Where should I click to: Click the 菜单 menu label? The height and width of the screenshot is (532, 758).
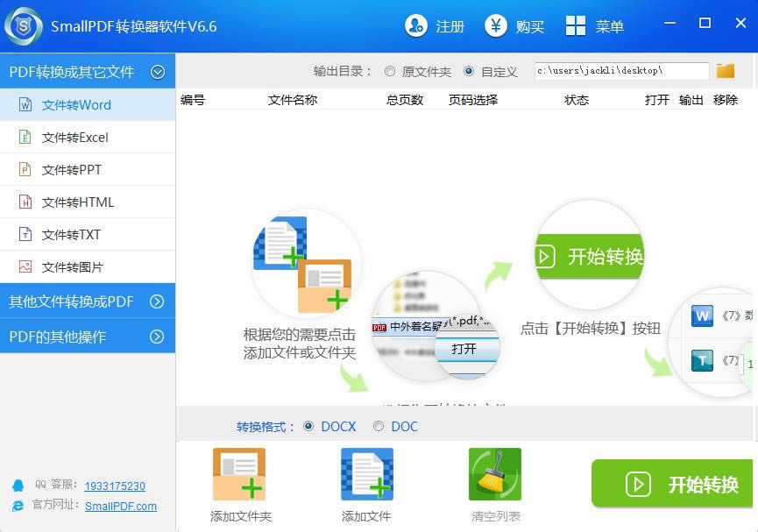click(x=610, y=26)
